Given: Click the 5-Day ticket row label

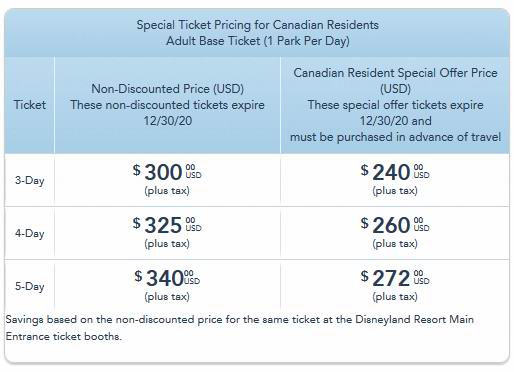Looking at the screenshot, I should [29, 286].
